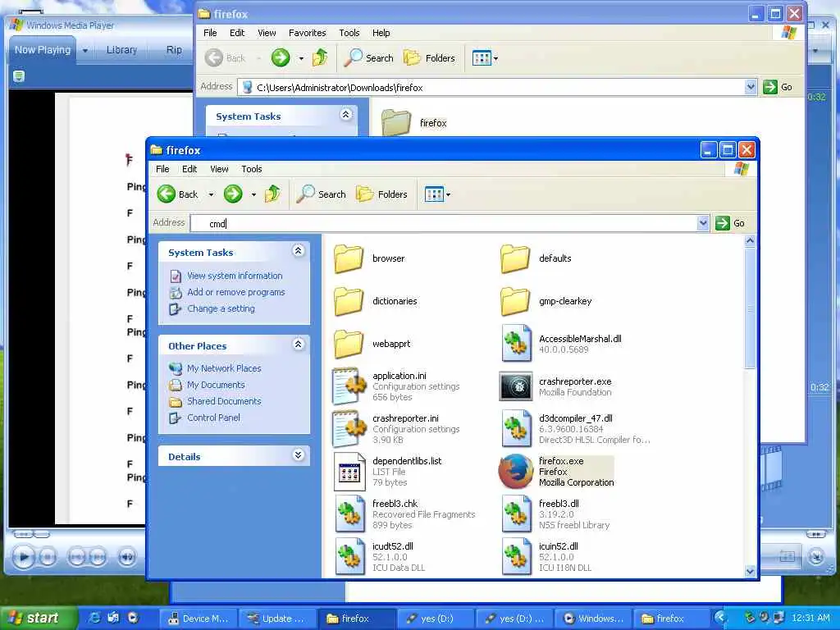Open address dropdown in front firefox window
The image size is (840, 630).
pos(703,223)
